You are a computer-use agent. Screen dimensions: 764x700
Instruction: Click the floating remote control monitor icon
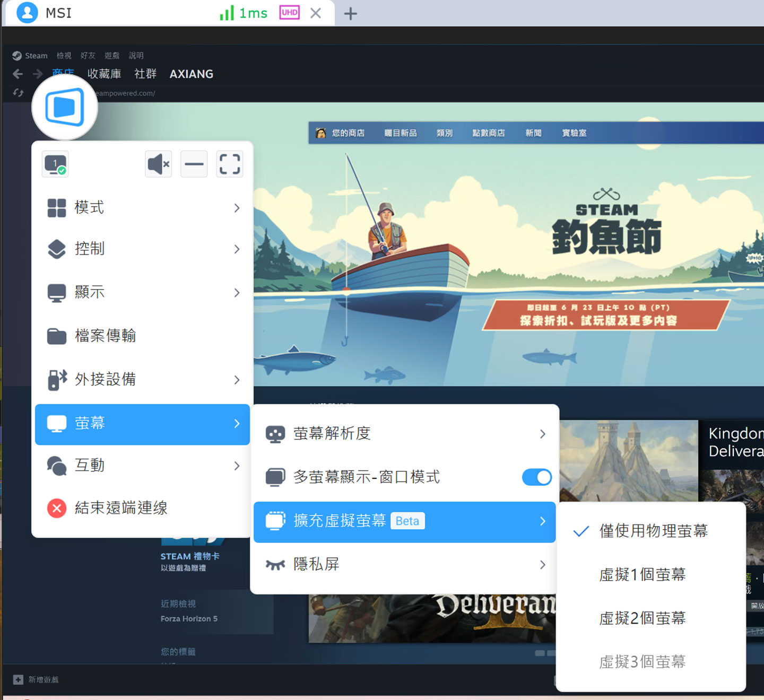(x=65, y=107)
